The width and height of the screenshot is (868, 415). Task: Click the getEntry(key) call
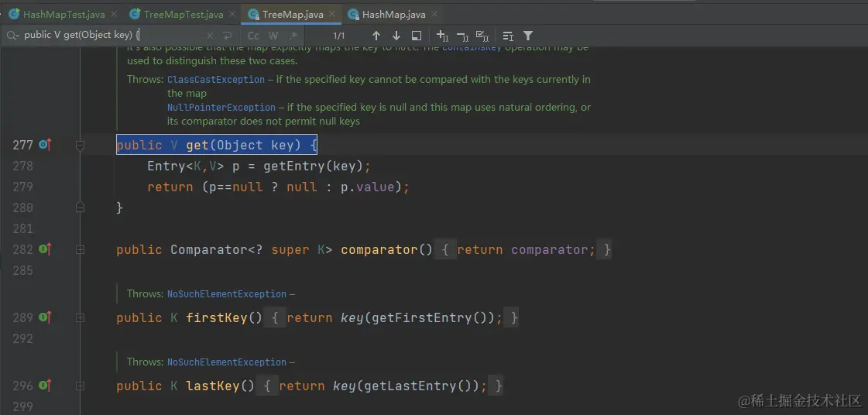click(313, 166)
